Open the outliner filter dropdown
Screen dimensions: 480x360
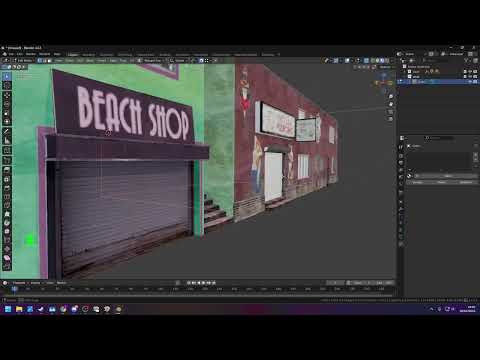[x=468, y=60]
